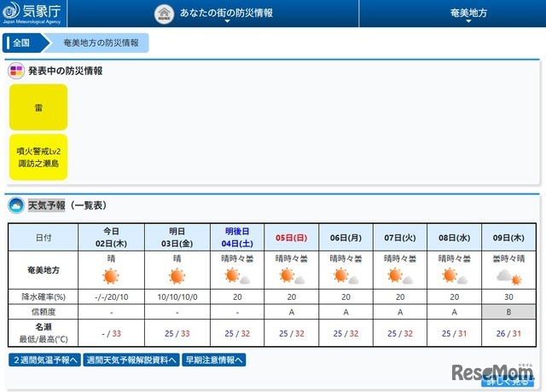Click the precipitation value 30
This screenshot has width=546, height=392.
(508, 297)
